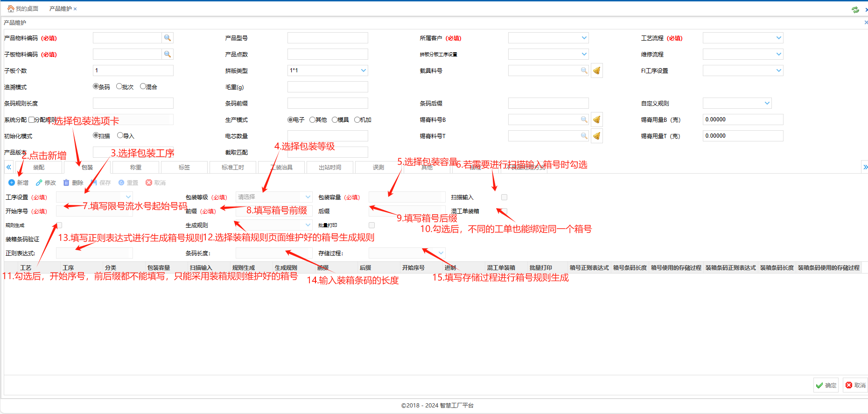Select the 批次 radio button for 追溯模式

(x=119, y=86)
